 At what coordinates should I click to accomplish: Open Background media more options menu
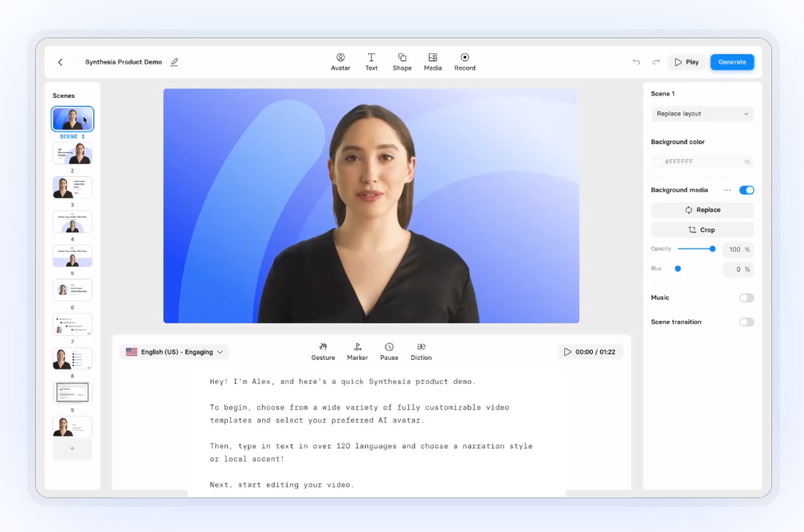(x=727, y=190)
